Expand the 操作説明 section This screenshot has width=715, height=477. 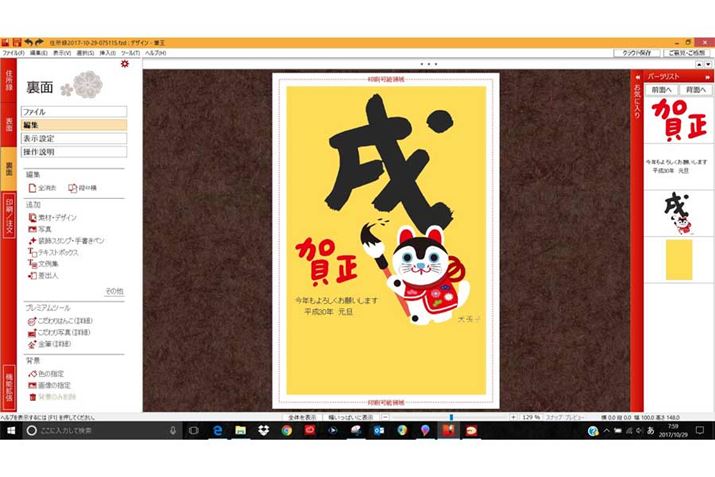pos(74,151)
